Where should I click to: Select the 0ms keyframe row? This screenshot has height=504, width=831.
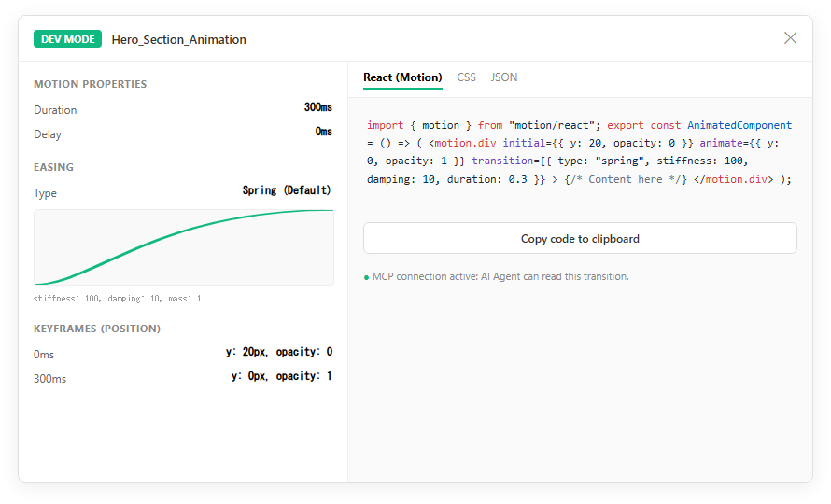pos(183,353)
